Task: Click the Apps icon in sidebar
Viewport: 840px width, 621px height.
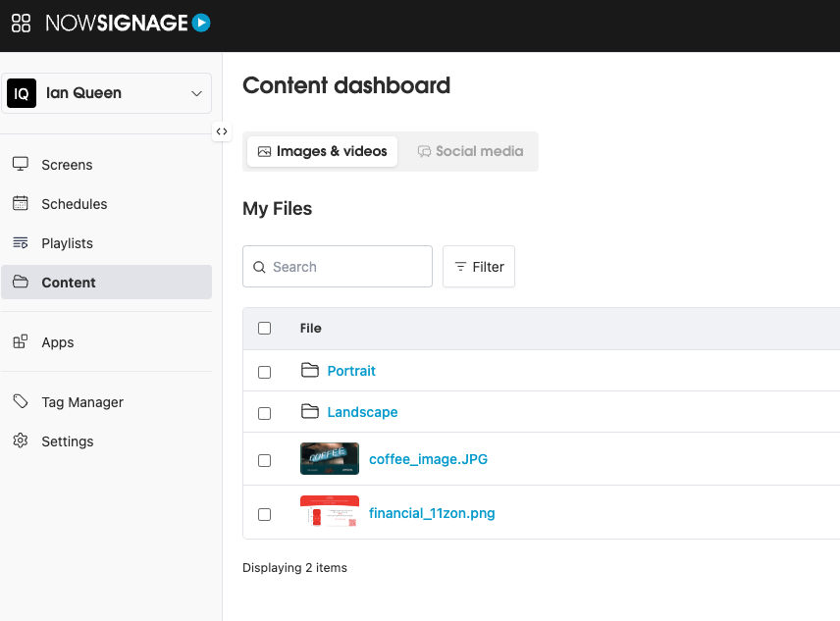Action: [x=21, y=342]
